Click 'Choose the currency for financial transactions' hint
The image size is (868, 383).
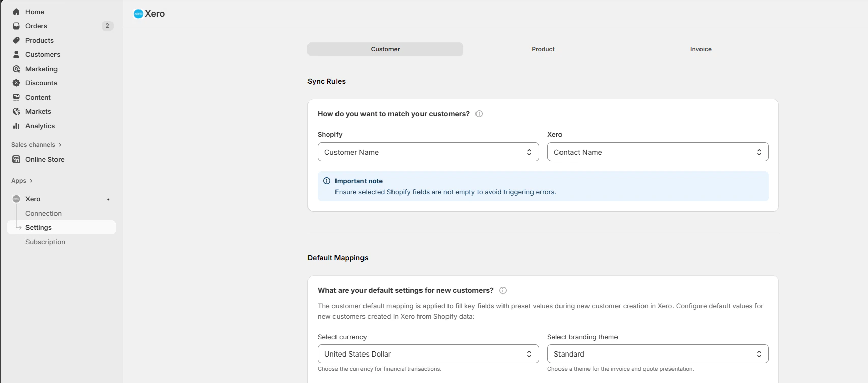tap(379, 369)
